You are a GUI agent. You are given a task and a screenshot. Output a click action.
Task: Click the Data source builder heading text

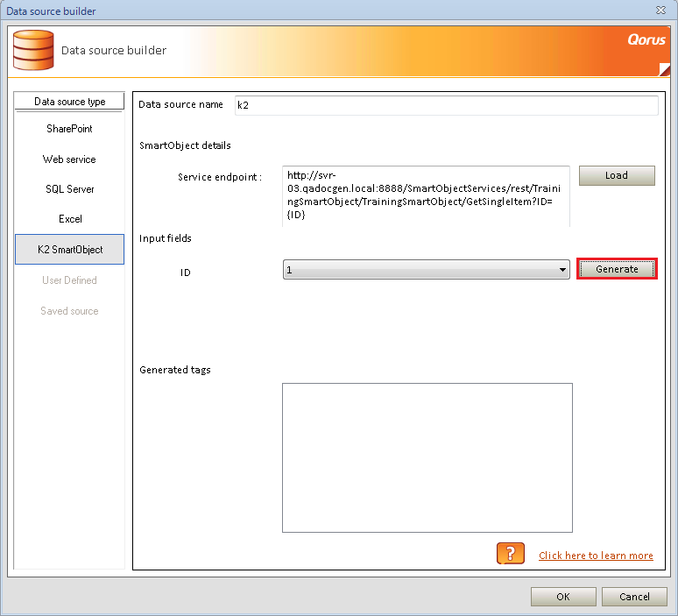tap(114, 50)
